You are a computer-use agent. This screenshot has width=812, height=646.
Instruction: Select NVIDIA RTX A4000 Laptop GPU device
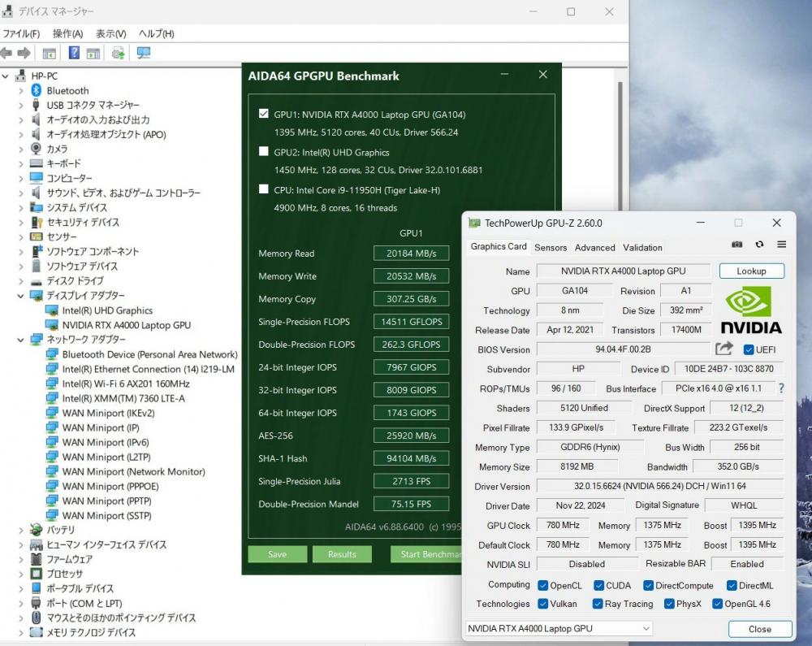click(127, 325)
